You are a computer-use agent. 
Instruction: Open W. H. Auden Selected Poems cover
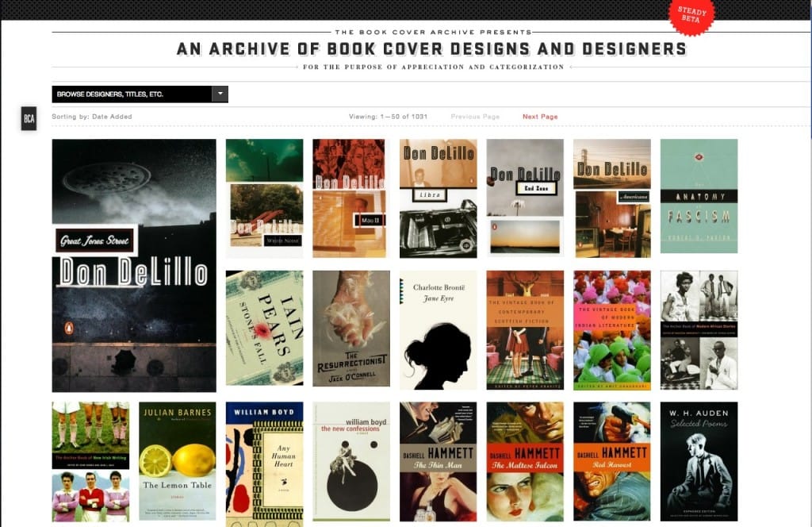pyautogui.click(x=699, y=462)
